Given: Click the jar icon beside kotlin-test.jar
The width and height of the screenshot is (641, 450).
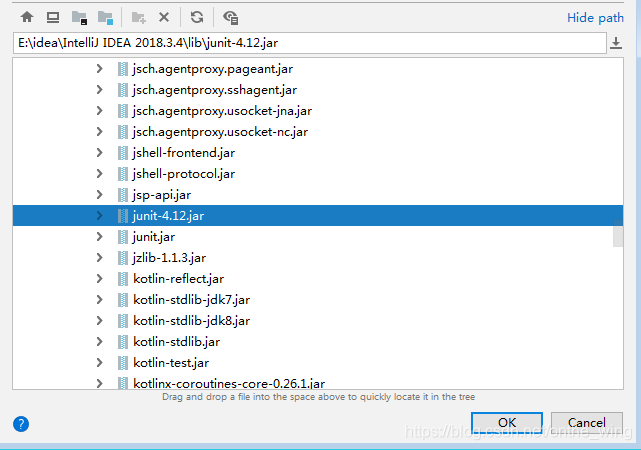Looking at the screenshot, I should coord(123,363).
